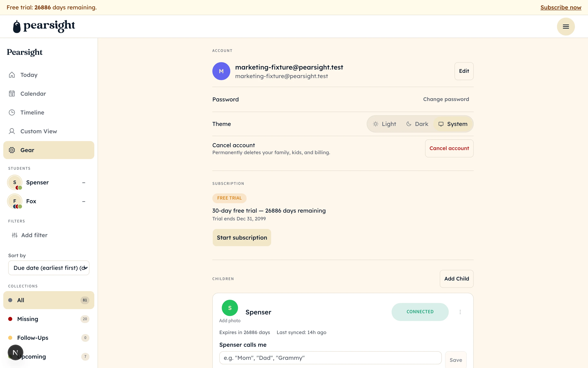Select the System theme option
588x368 pixels.
(x=453, y=124)
